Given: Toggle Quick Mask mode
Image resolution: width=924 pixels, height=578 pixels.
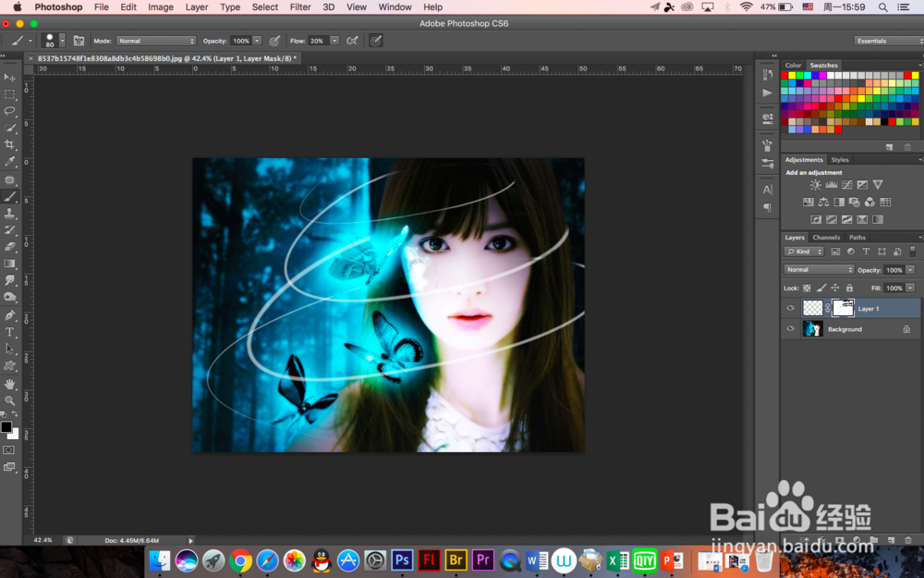Looking at the screenshot, I should click(9, 450).
